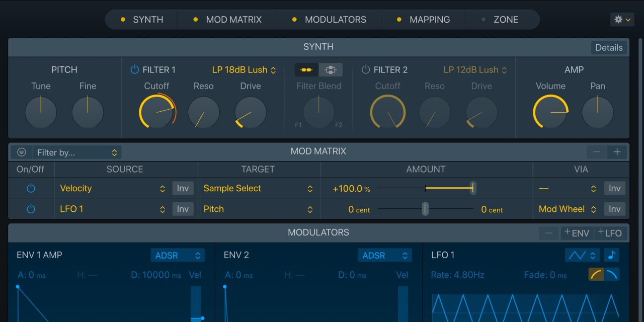Click the Details button
The image size is (644, 322).
[x=609, y=48]
